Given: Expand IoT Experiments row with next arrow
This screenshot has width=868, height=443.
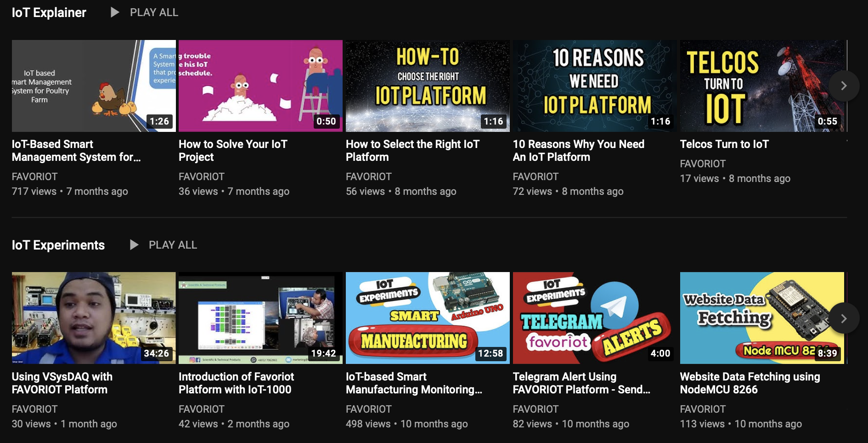Looking at the screenshot, I should [x=843, y=318].
